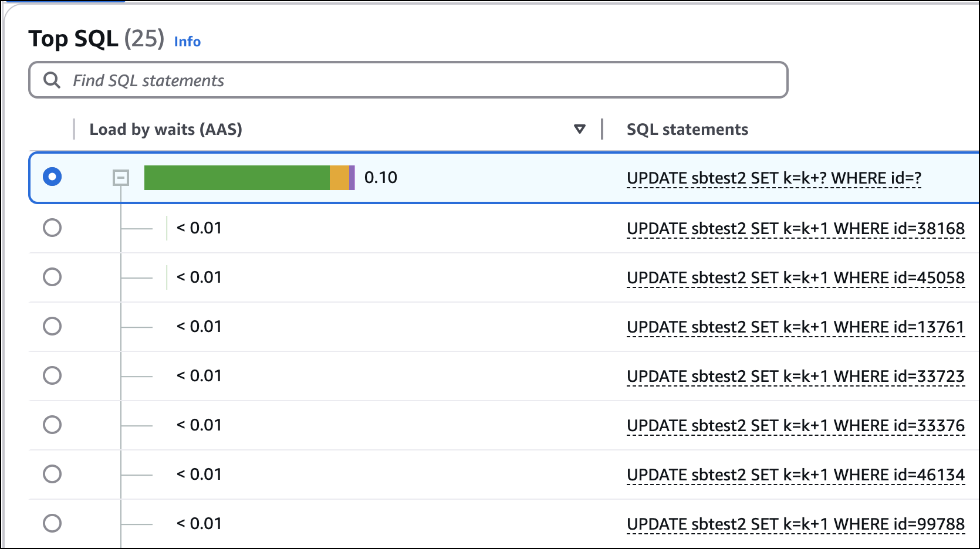This screenshot has height=549, width=980.
Task: Open the Info help link
Action: (187, 42)
